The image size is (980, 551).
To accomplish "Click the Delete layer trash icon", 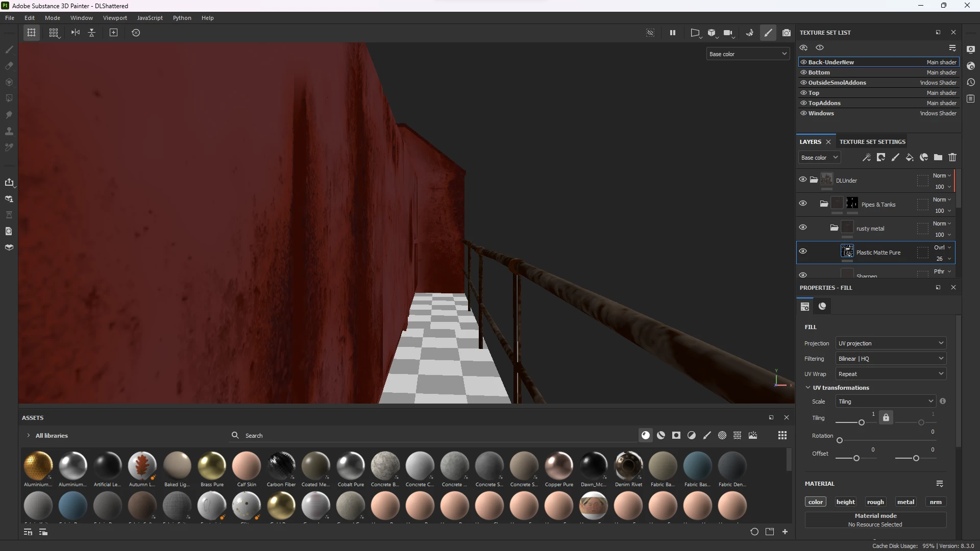I will (x=952, y=158).
